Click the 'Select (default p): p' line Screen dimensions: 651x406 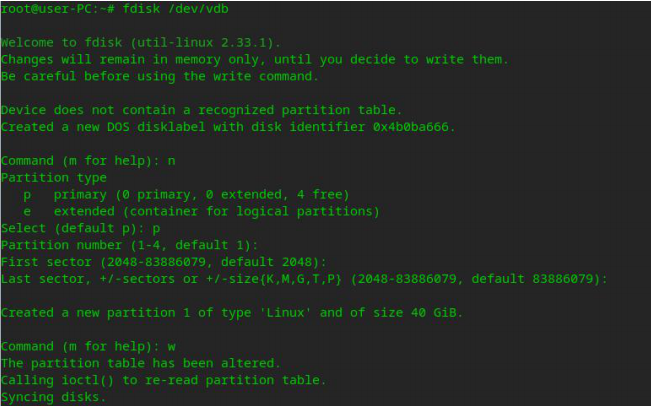click(81, 228)
